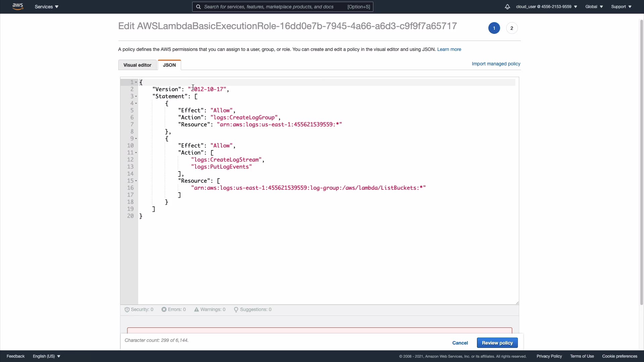The image size is (644, 362).
Task: Open the cloud_user account dropdown
Action: 546,7
